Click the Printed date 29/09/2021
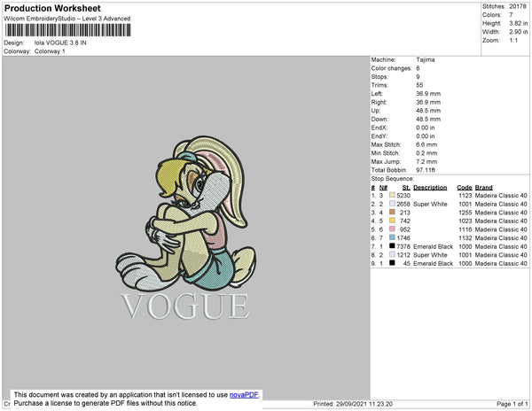The height and width of the screenshot is (411, 532). point(351,404)
